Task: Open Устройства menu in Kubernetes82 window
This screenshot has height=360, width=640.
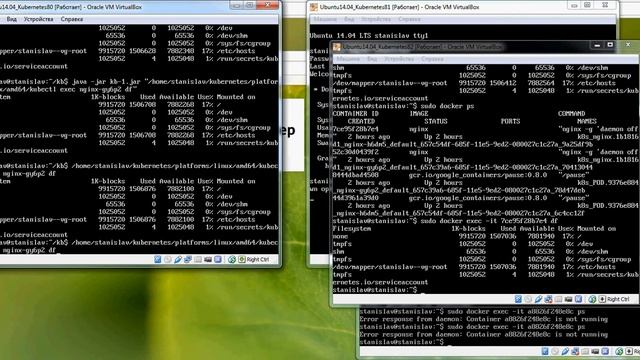Action: tap(399, 59)
